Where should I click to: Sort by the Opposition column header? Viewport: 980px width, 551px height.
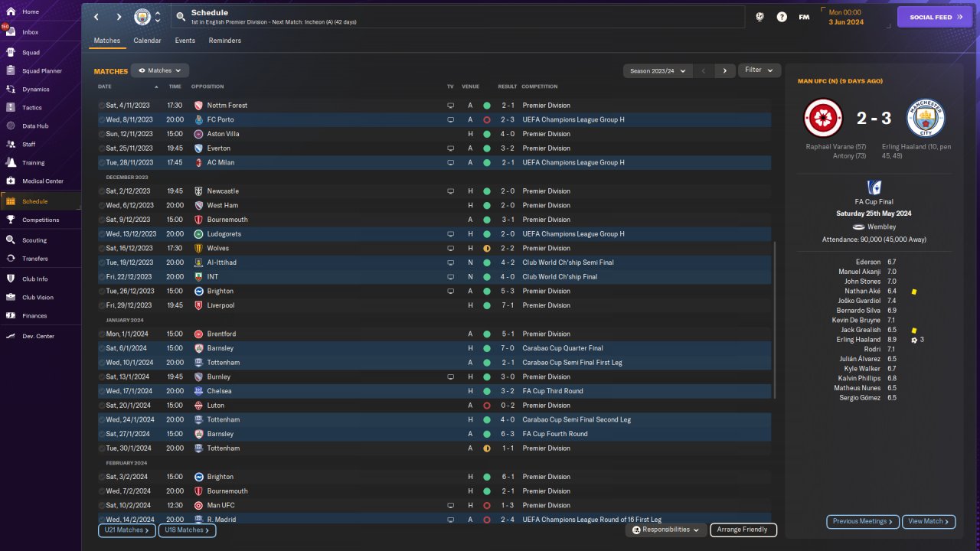207,86
